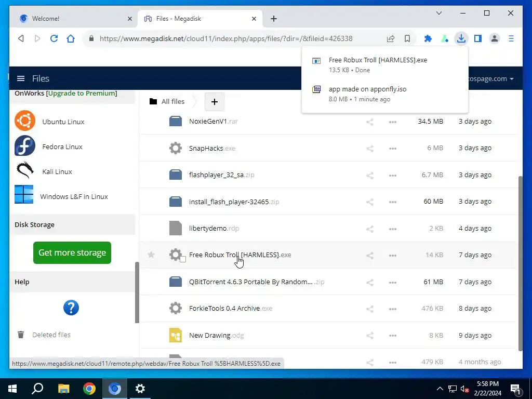Share the libertydemo.rdp file

tap(370, 229)
